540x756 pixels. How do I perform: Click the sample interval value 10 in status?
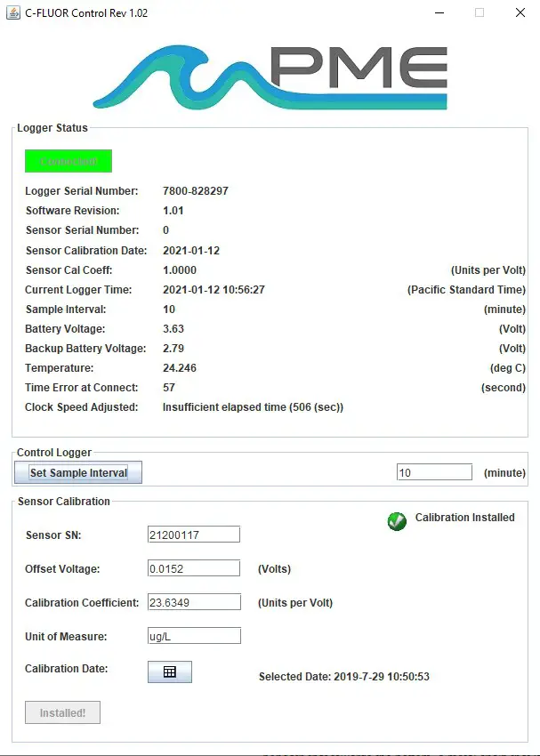tap(169, 310)
